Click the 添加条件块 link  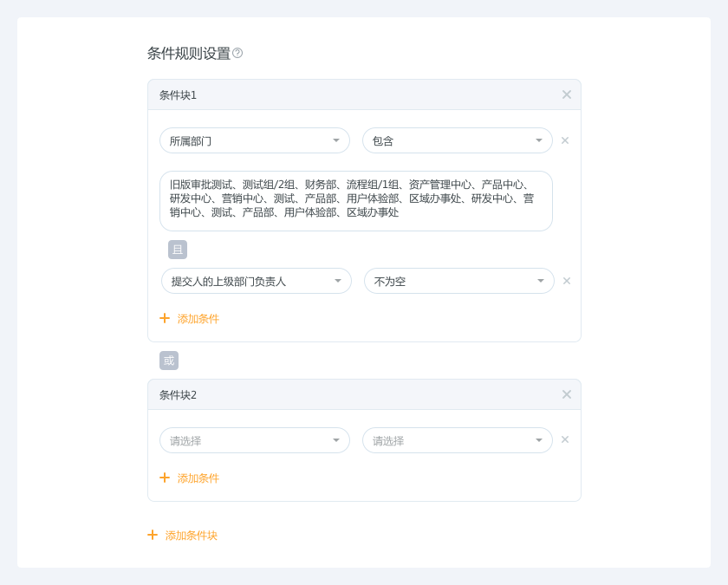(x=192, y=536)
